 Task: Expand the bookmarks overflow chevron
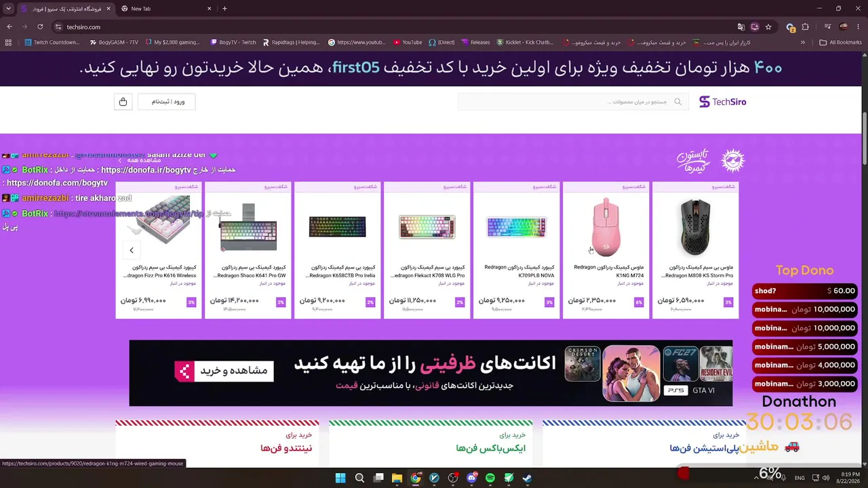pyautogui.click(x=803, y=42)
